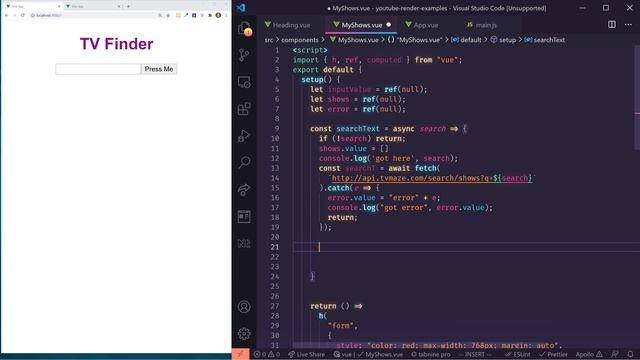Open the Accounts menu icon
Image resolution: width=640 pixels, height=360 pixels.
pos(244,307)
